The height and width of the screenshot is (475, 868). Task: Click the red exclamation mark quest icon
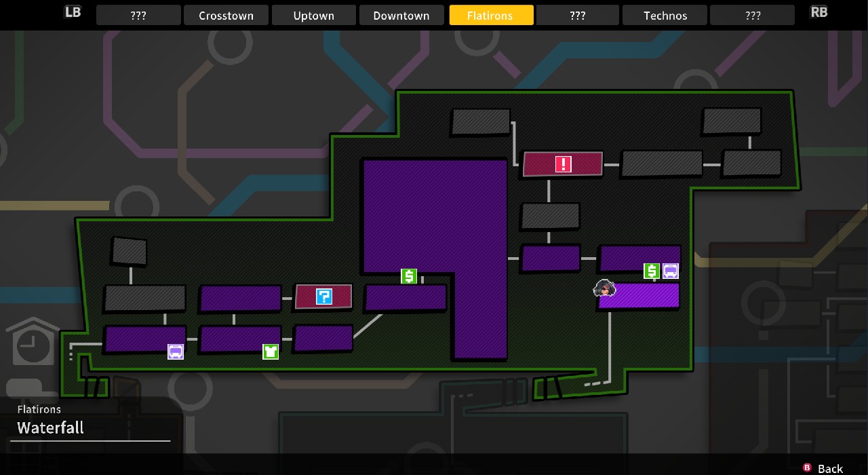tap(563, 164)
